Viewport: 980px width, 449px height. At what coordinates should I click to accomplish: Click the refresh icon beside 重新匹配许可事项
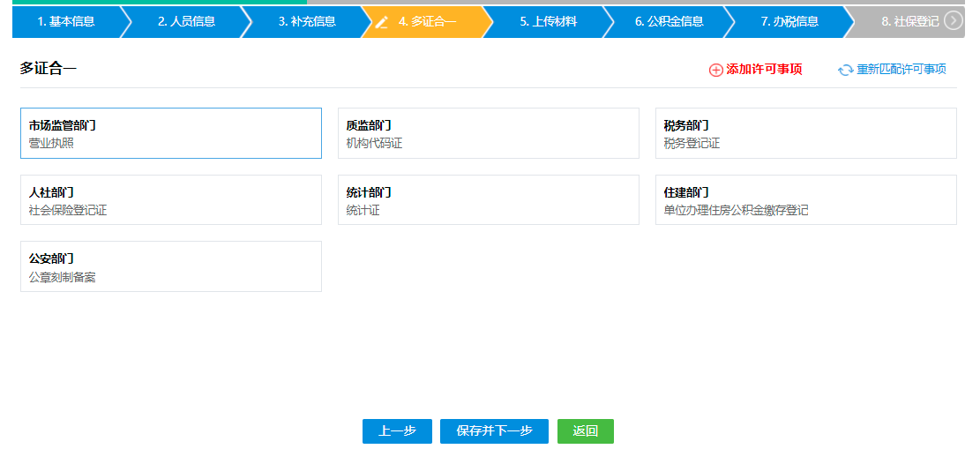coord(845,70)
